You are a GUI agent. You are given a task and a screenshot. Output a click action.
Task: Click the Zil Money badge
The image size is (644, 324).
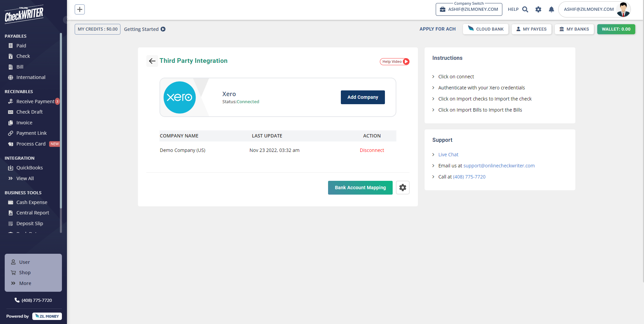point(47,316)
